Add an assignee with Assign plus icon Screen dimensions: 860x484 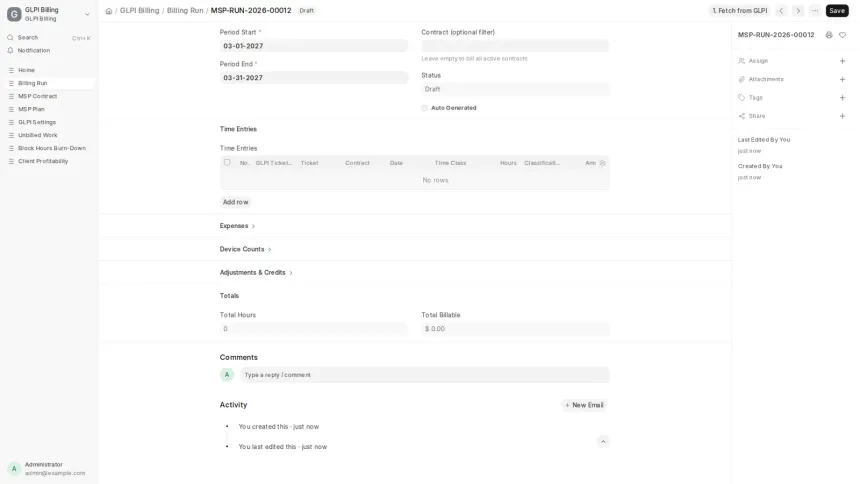point(842,61)
